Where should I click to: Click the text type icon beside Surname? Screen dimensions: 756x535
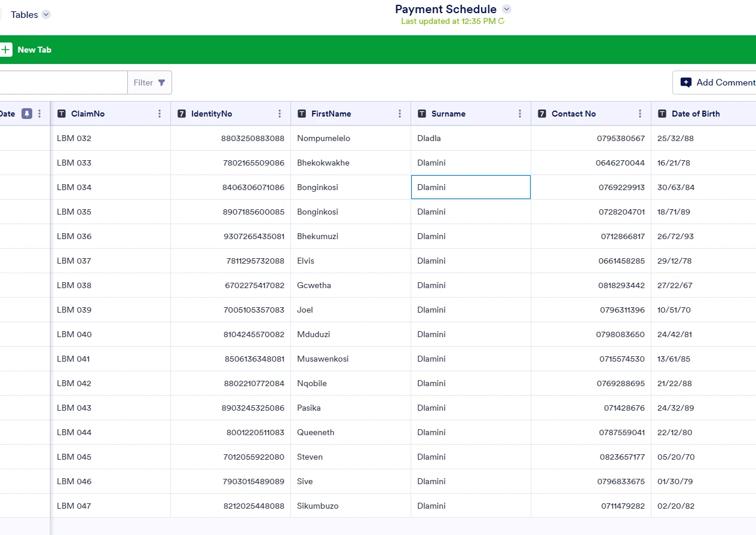[x=422, y=114]
